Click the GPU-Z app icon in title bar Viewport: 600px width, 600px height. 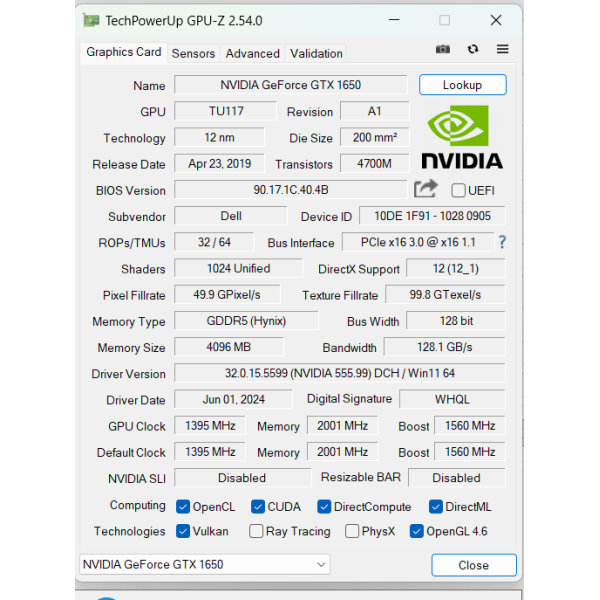pos(91,20)
